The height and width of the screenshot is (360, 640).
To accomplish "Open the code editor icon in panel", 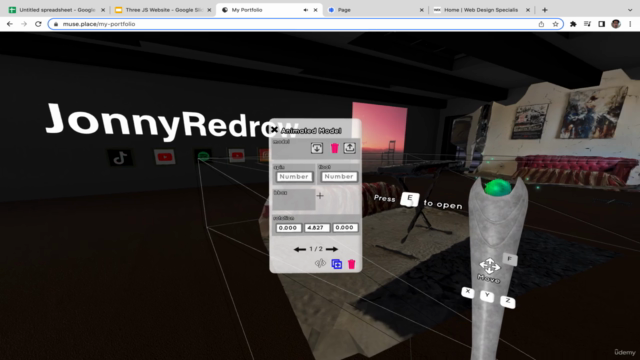I will pos(320,264).
